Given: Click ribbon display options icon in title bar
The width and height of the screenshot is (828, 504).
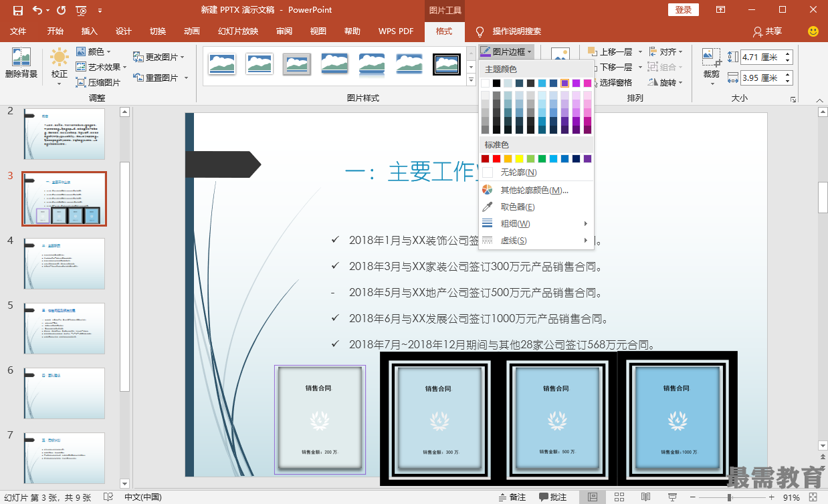Looking at the screenshot, I should pyautogui.click(x=720, y=10).
